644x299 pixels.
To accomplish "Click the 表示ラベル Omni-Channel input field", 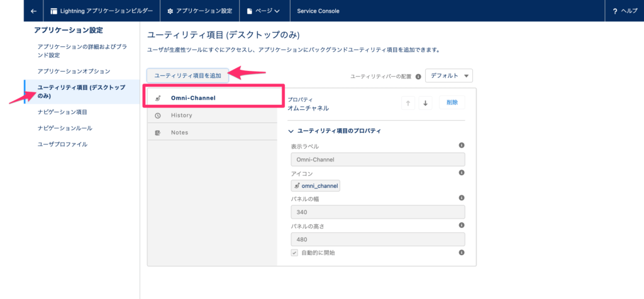I will pos(377,160).
